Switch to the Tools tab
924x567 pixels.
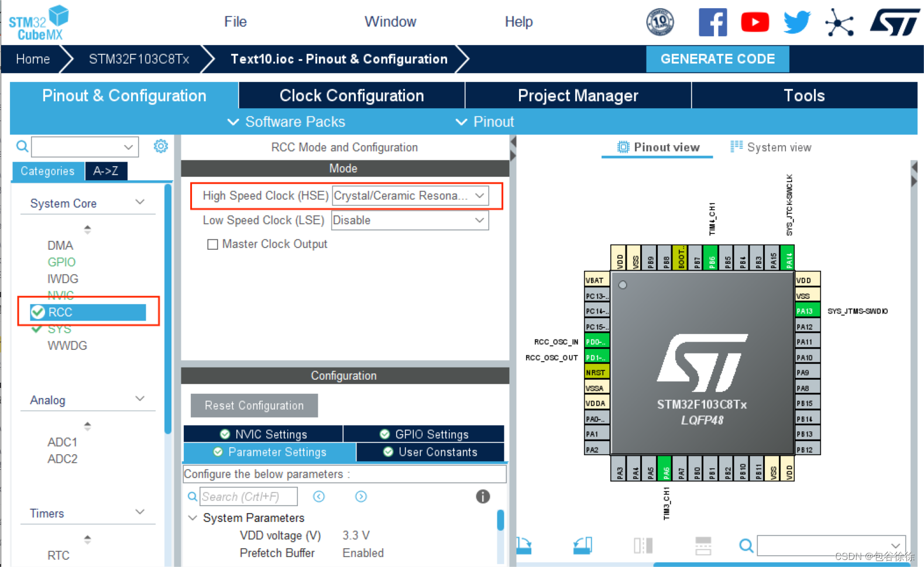[805, 95]
